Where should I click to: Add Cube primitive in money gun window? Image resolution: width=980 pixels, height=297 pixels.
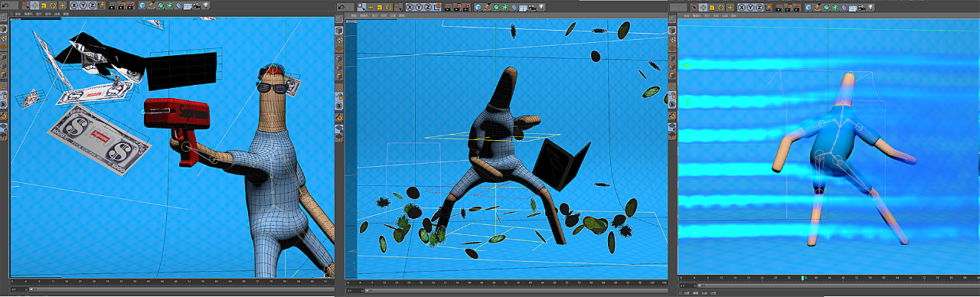pyautogui.click(x=142, y=5)
